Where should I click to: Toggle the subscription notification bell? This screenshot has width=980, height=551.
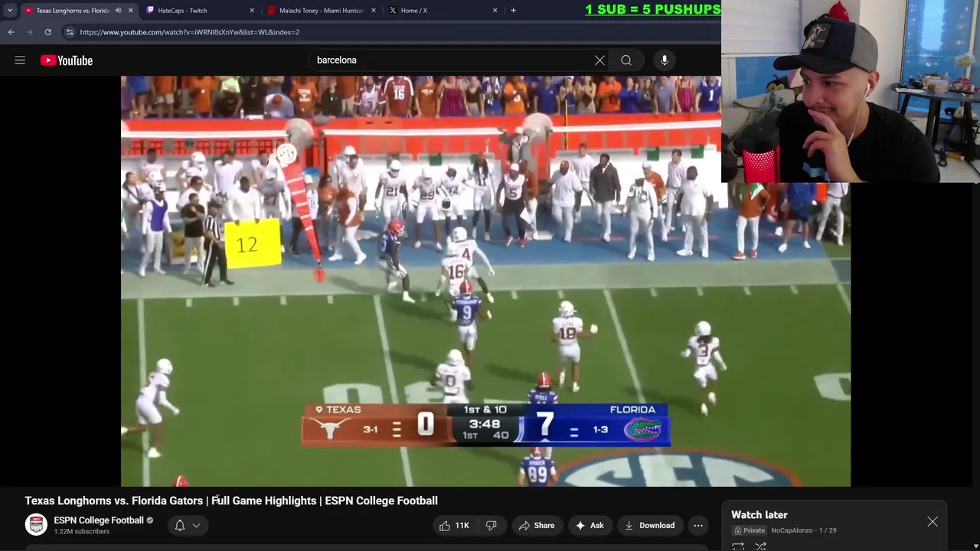click(180, 526)
